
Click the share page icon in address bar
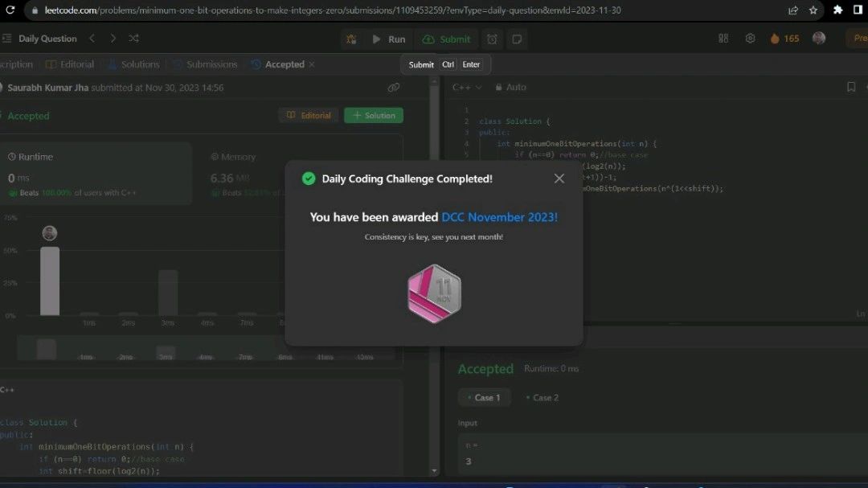[x=792, y=10]
